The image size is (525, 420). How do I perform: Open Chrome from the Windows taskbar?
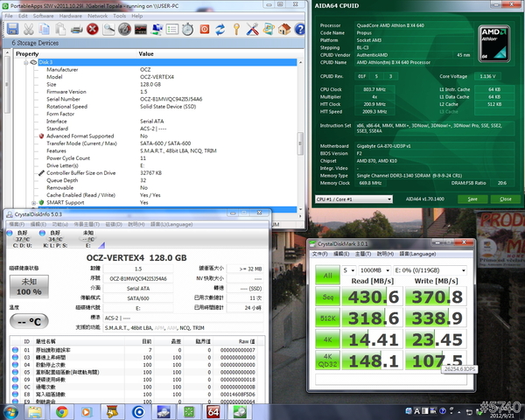(x=61, y=410)
